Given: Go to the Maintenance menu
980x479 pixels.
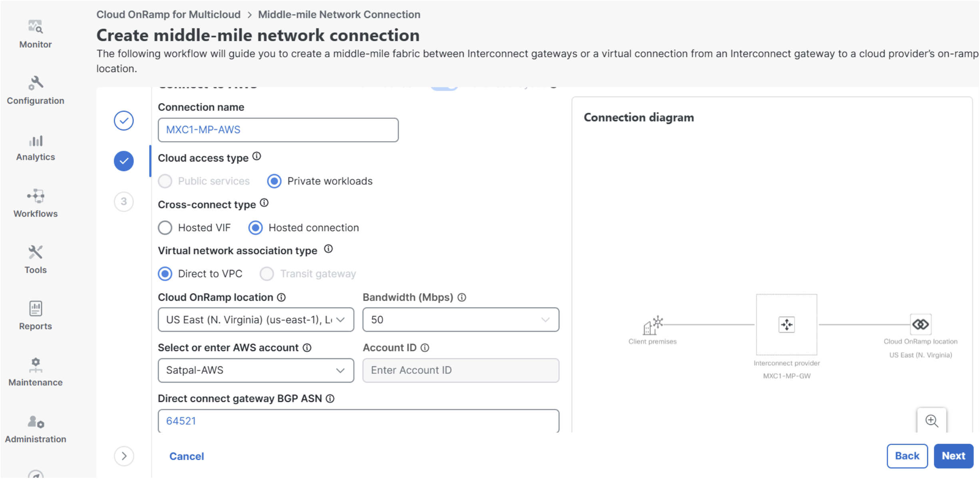Looking at the screenshot, I should click(x=36, y=372).
